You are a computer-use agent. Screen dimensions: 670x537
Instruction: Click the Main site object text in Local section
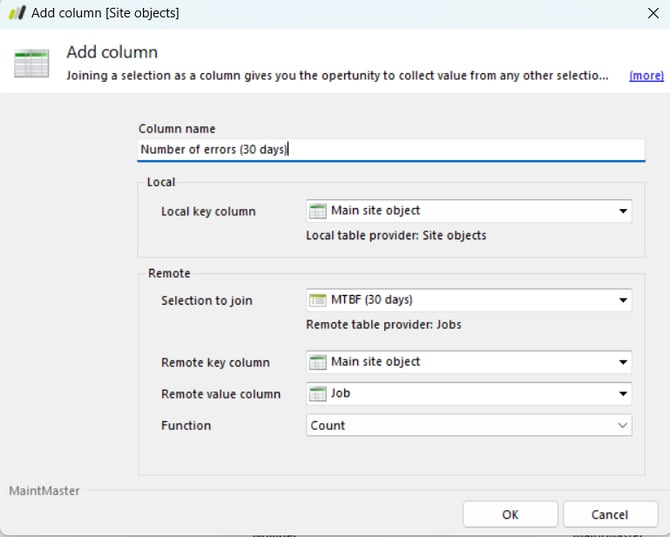click(375, 211)
